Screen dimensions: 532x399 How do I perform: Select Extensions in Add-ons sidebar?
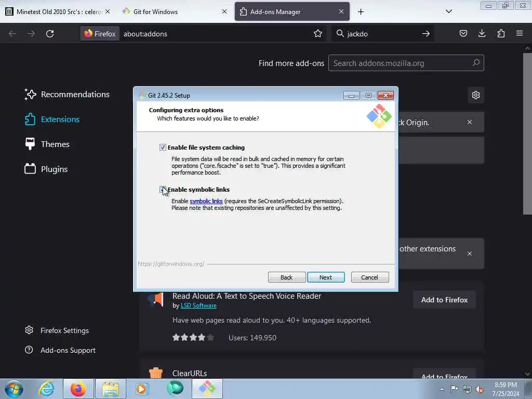tap(52, 119)
